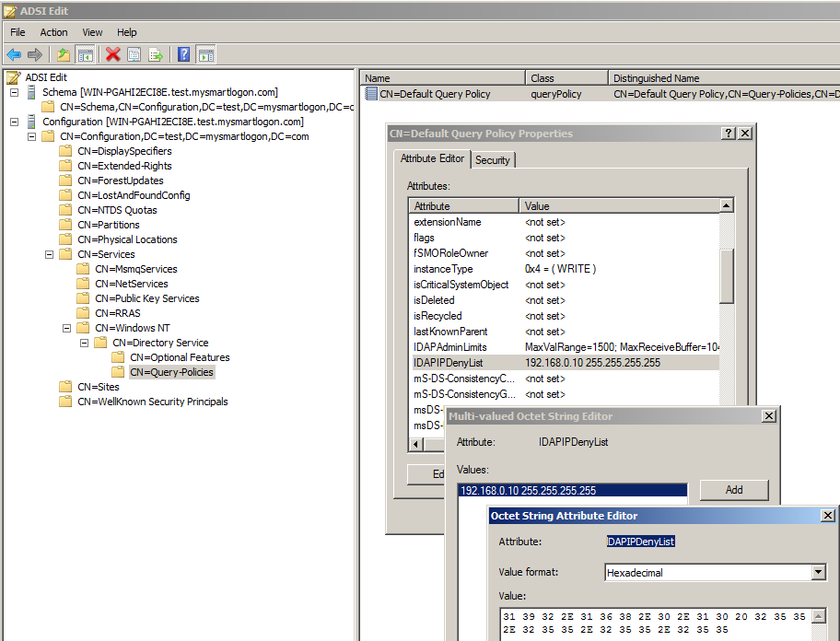Click the Class column header
Viewport: 840px width, 641px height.
point(566,78)
